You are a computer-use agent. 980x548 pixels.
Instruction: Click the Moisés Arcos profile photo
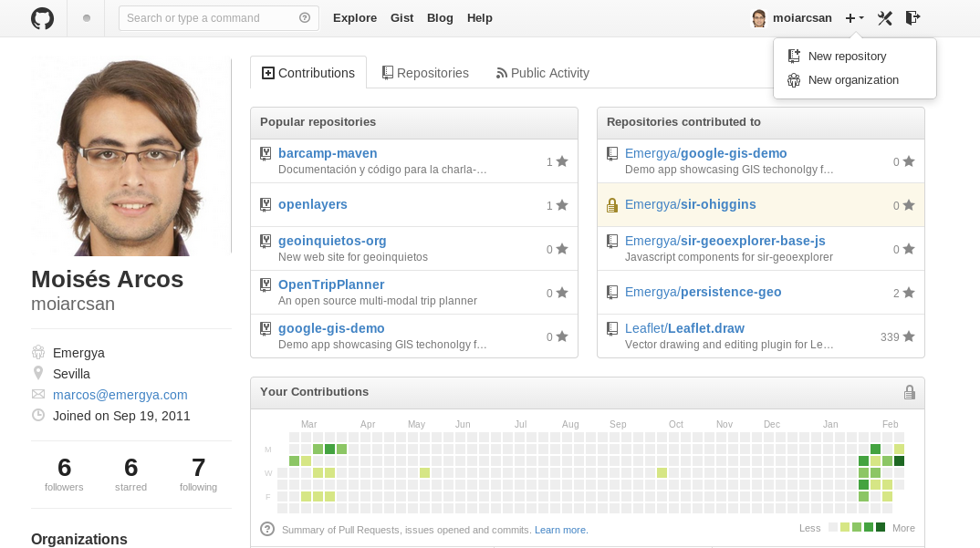pyautogui.click(x=131, y=156)
